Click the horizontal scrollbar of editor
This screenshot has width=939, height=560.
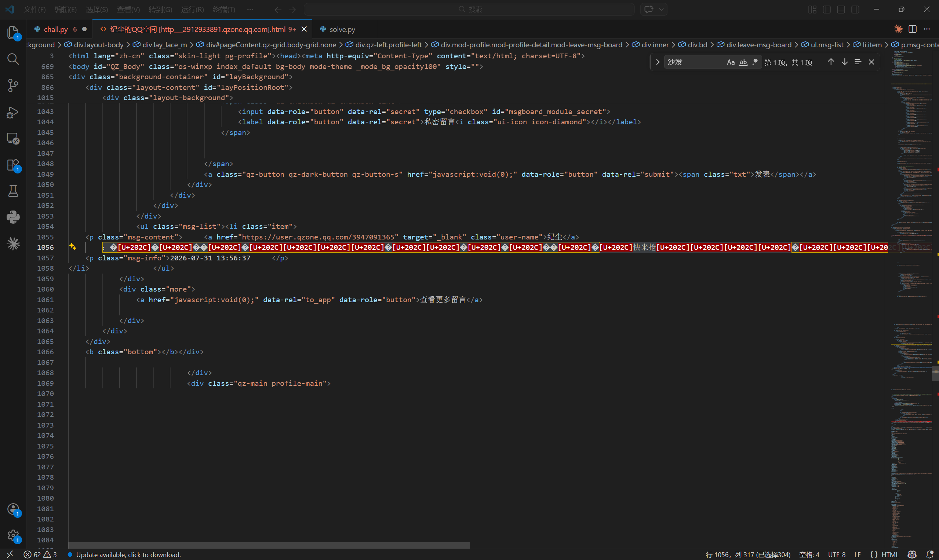269,545
